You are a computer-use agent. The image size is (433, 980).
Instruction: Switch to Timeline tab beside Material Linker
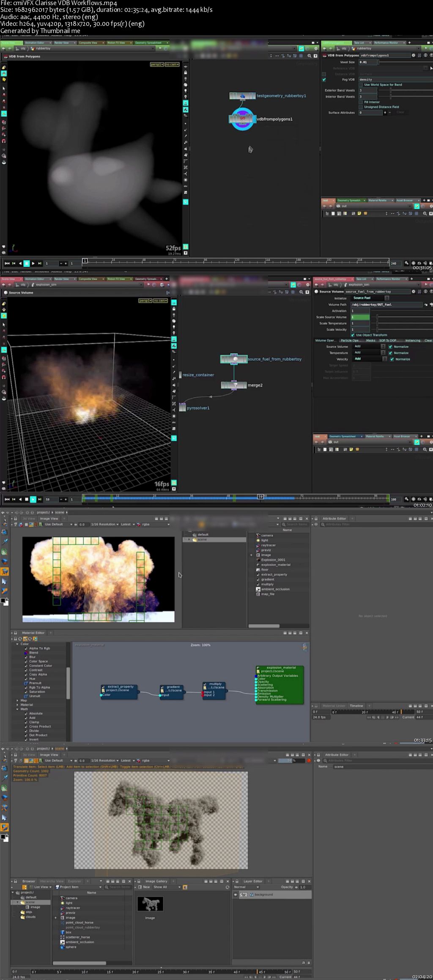coord(356,706)
